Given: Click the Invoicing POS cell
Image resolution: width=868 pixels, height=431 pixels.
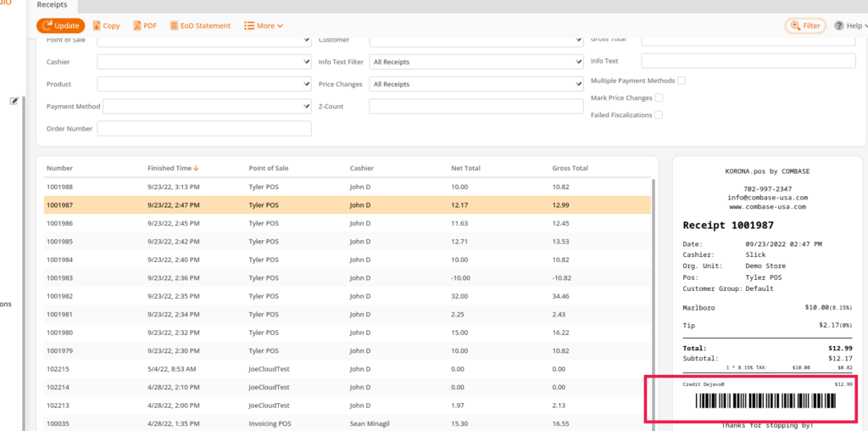Looking at the screenshot, I should 269,424.
